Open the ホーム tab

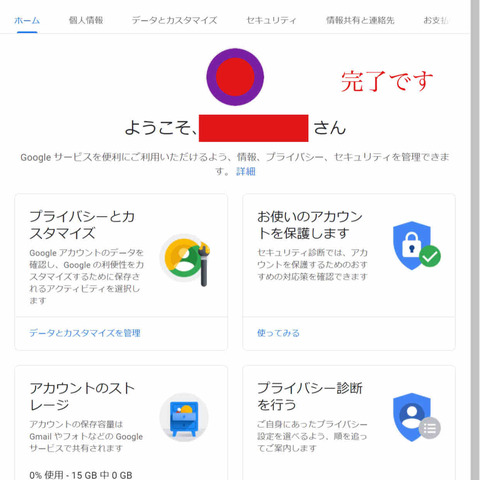(27, 21)
